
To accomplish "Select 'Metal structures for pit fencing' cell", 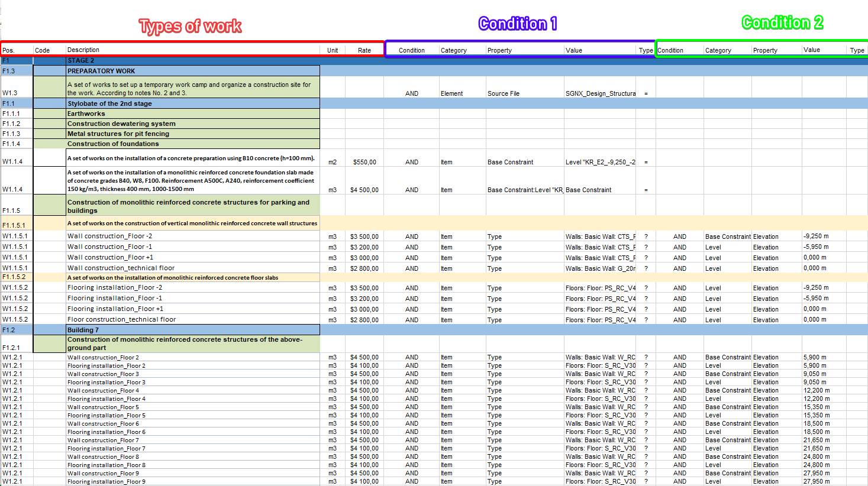I will coord(192,134).
